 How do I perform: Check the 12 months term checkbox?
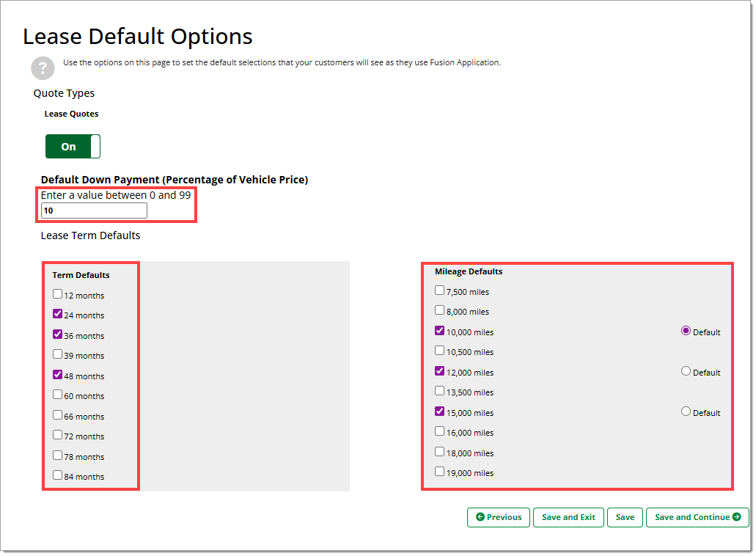click(58, 295)
